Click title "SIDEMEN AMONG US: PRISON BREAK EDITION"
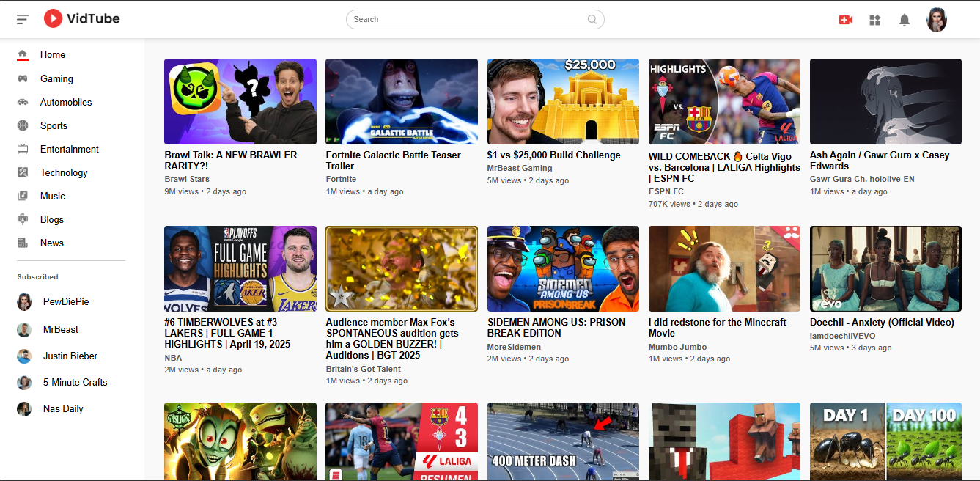The width and height of the screenshot is (980, 481). click(556, 328)
